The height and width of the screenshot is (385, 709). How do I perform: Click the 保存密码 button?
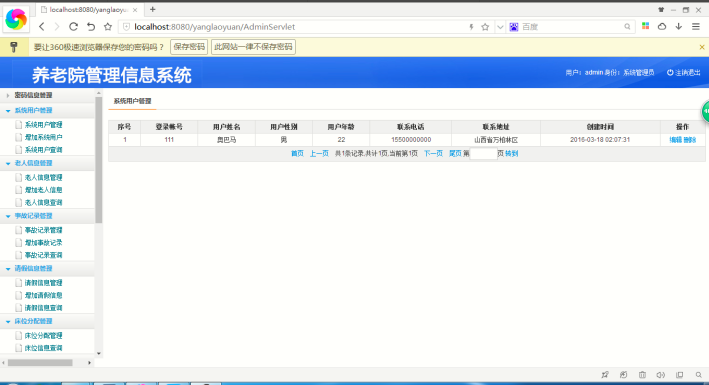pyautogui.click(x=189, y=47)
